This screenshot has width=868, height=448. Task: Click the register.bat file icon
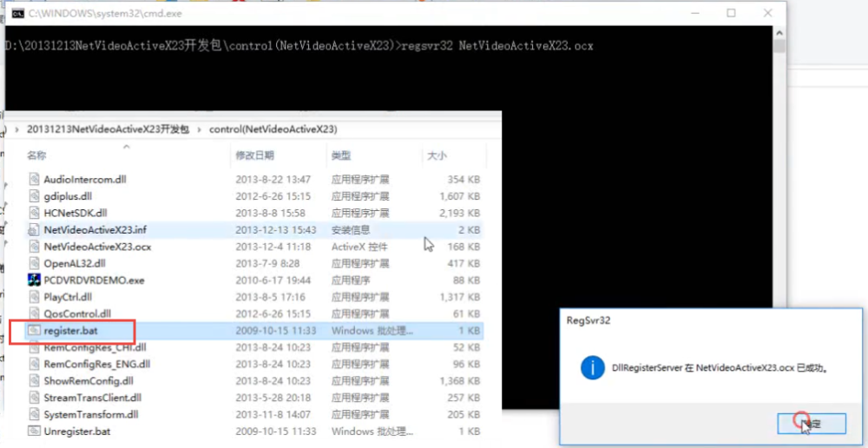pyautogui.click(x=34, y=331)
